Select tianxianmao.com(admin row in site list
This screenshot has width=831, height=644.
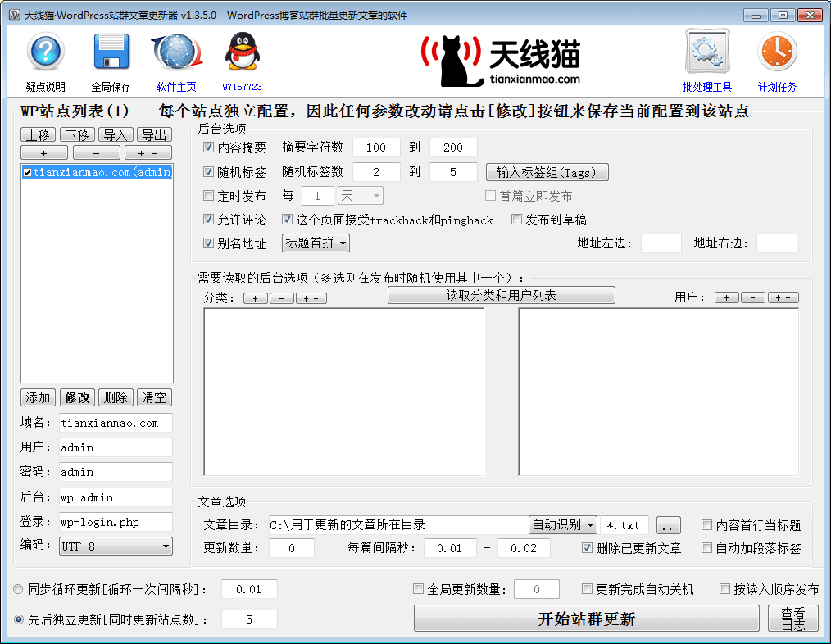click(x=97, y=172)
